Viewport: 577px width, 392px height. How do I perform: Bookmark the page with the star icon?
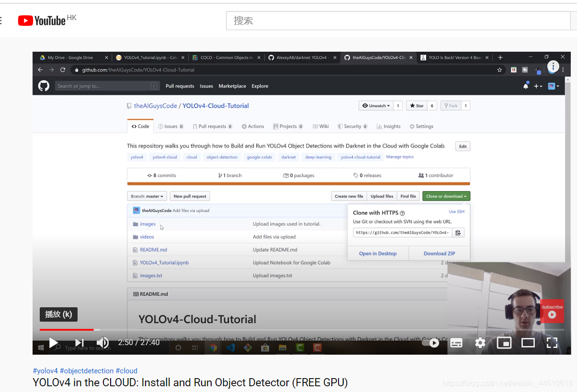point(499,70)
